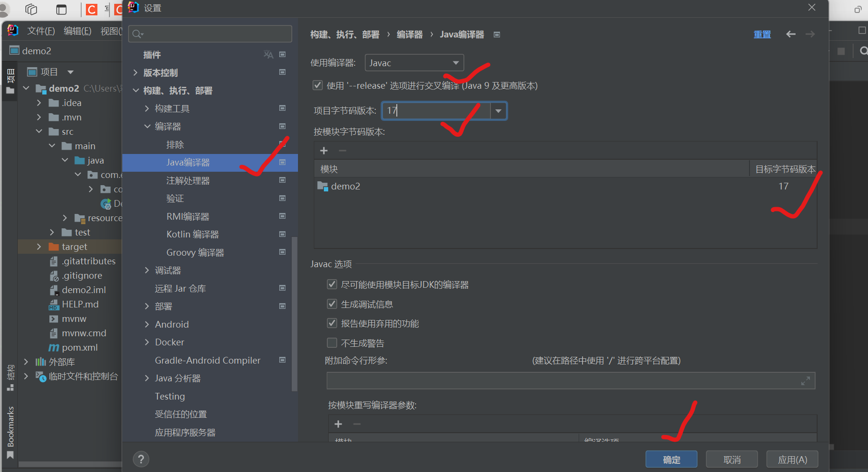Remove the selected module bytecode entry

[x=342, y=150]
